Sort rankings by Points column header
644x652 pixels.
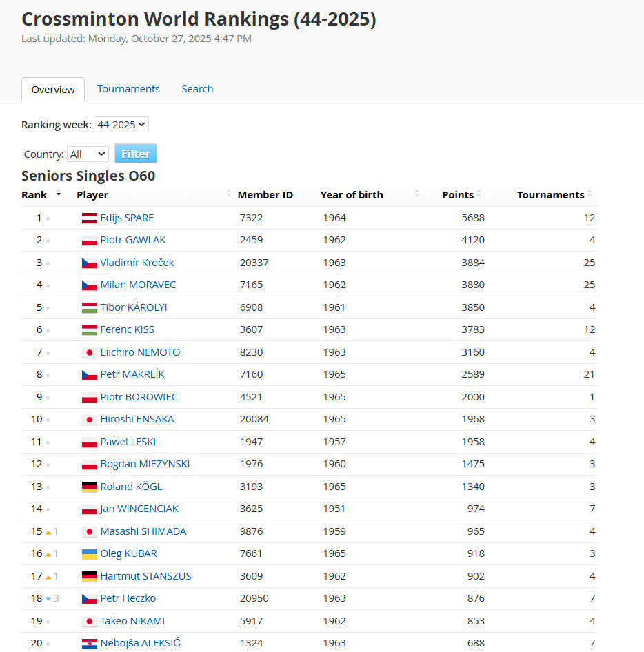coord(458,195)
